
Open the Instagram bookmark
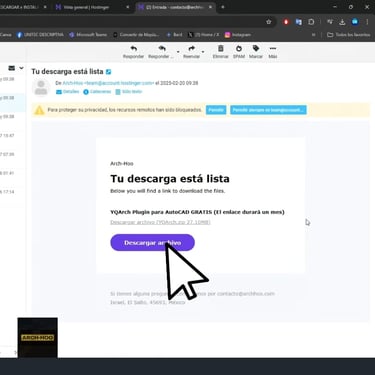tap(238, 35)
